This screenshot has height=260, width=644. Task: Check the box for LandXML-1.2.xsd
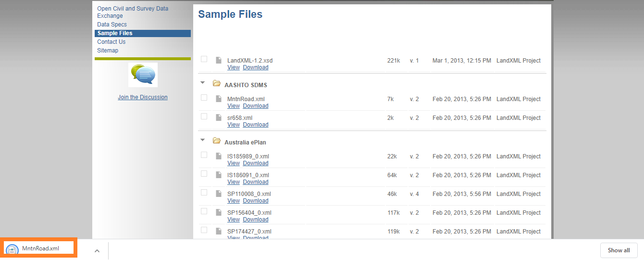coord(204,59)
